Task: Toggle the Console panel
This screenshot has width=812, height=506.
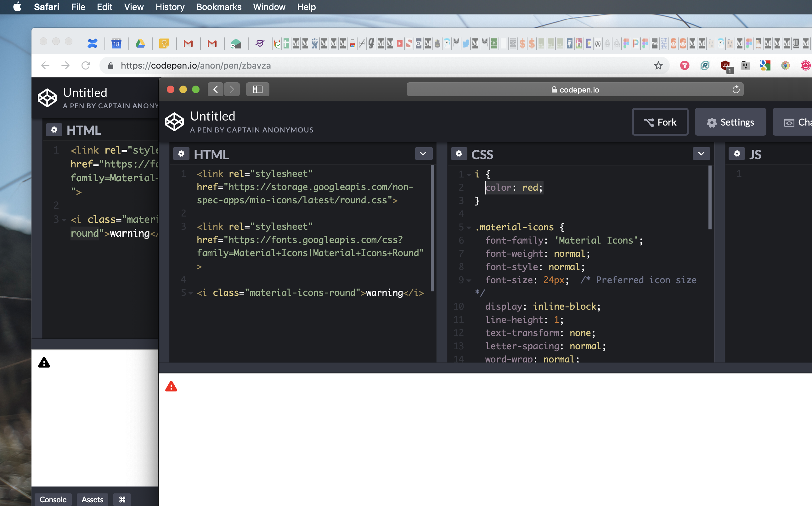Action: coord(53,499)
